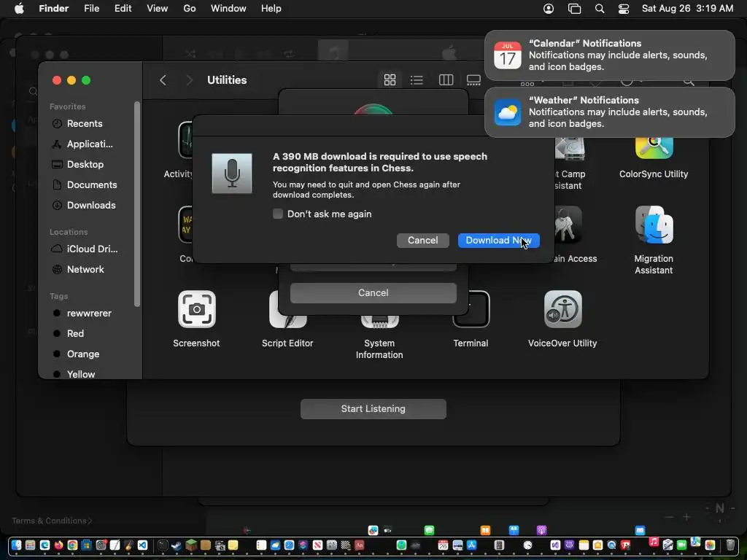Open App Store from the Dock
This screenshot has height=560, width=747.
(x=472, y=545)
